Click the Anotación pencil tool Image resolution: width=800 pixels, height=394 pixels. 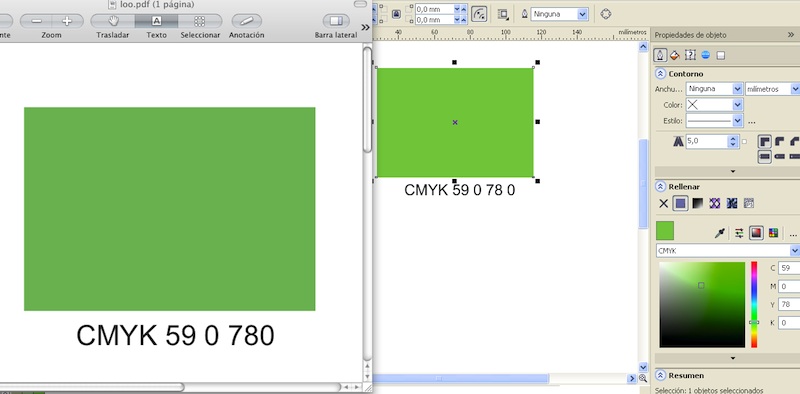[246, 21]
